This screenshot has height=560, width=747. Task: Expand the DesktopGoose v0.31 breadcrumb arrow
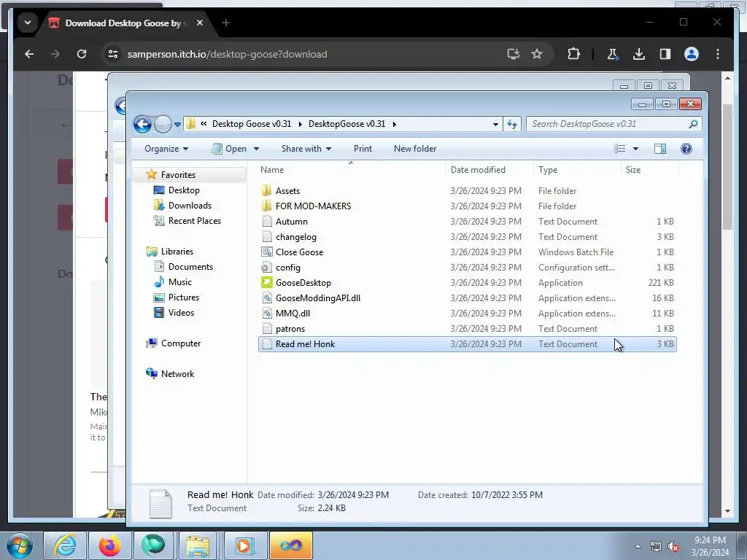point(395,124)
